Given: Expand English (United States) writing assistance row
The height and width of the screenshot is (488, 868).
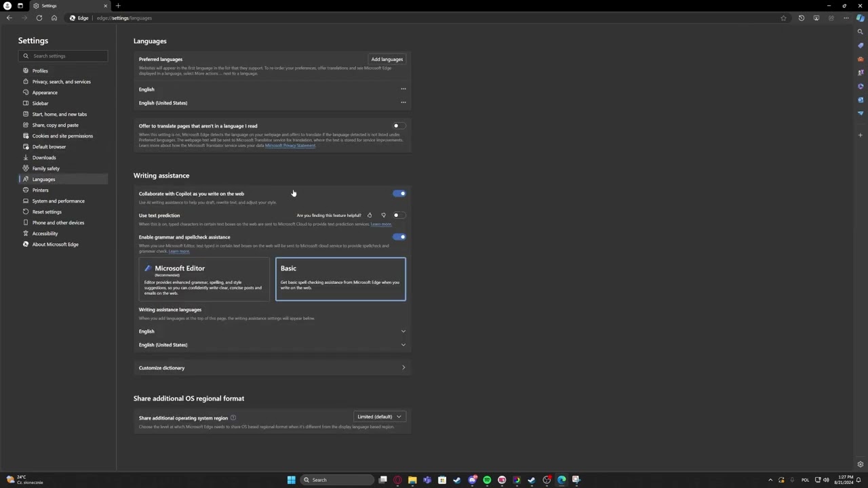Looking at the screenshot, I should click(x=403, y=345).
